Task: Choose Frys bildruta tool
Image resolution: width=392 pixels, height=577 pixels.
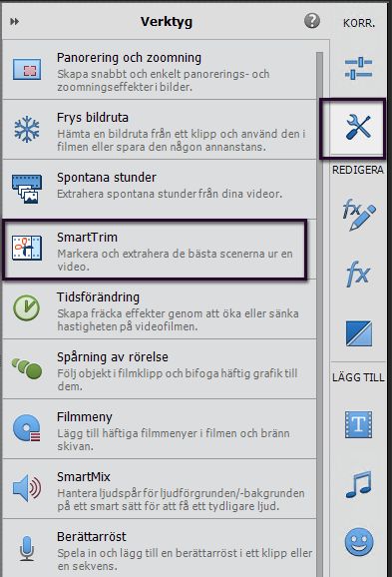Action: coord(160,130)
